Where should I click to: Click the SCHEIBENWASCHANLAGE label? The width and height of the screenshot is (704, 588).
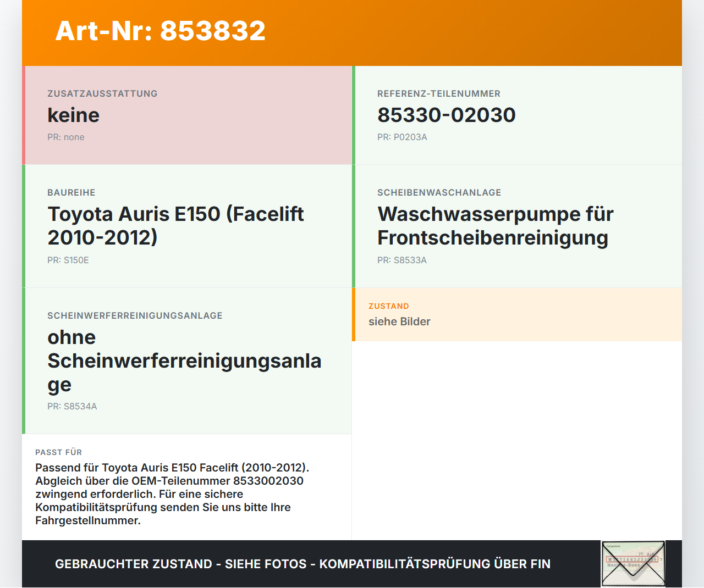pyautogui.click(x=439, y=192)
